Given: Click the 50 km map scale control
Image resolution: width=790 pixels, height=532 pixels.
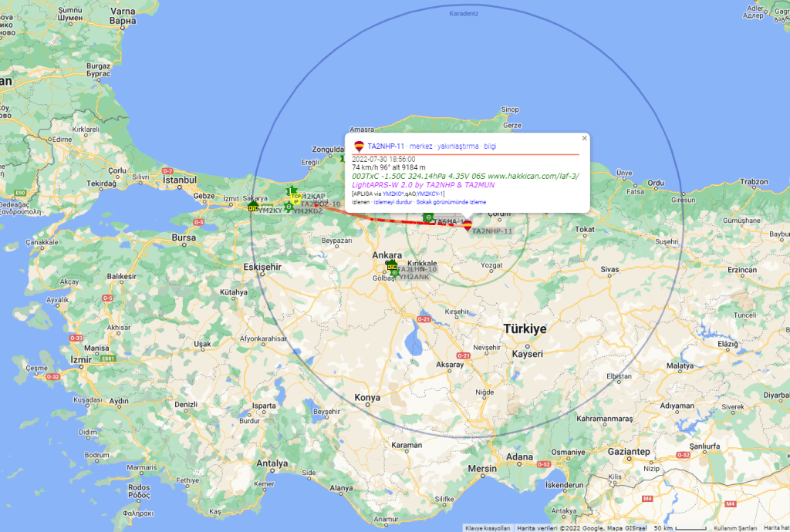Looking at the screenshot, I should coord(680,528).
